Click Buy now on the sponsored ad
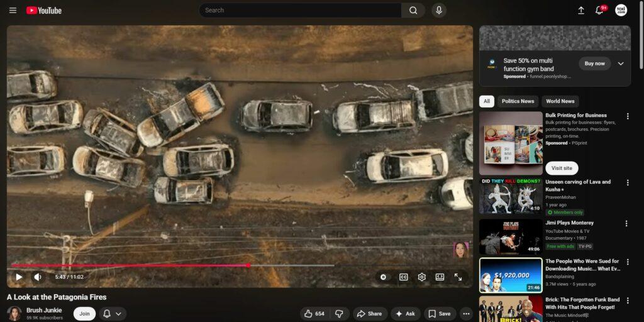This screenshot has width=644, height=322. click(594, 64)
